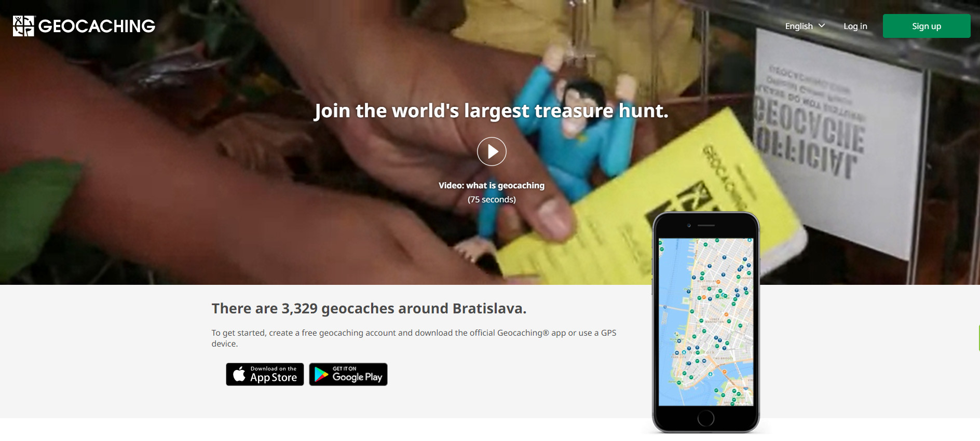Click the phone home button circle
Viewport: 980px width, 441px height.
pos(706,418)
